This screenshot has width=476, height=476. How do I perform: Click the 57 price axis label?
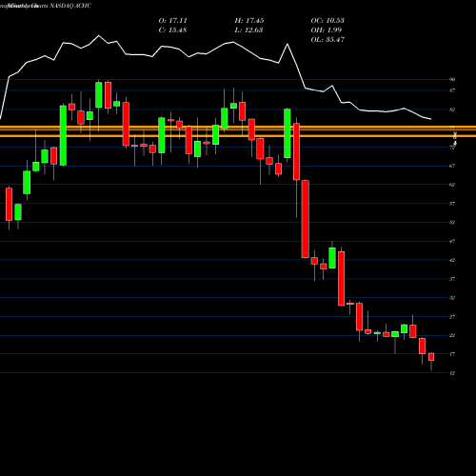click(452, 204)
